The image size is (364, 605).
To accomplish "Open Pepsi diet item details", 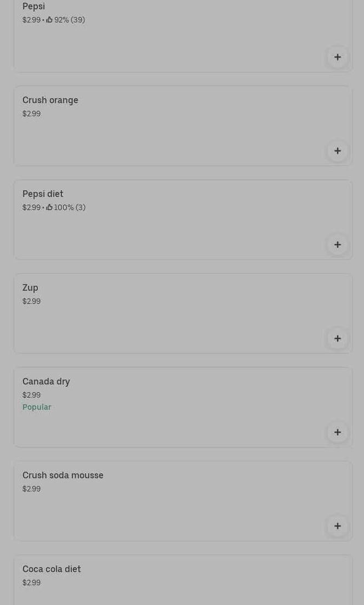I will (43, 194).
